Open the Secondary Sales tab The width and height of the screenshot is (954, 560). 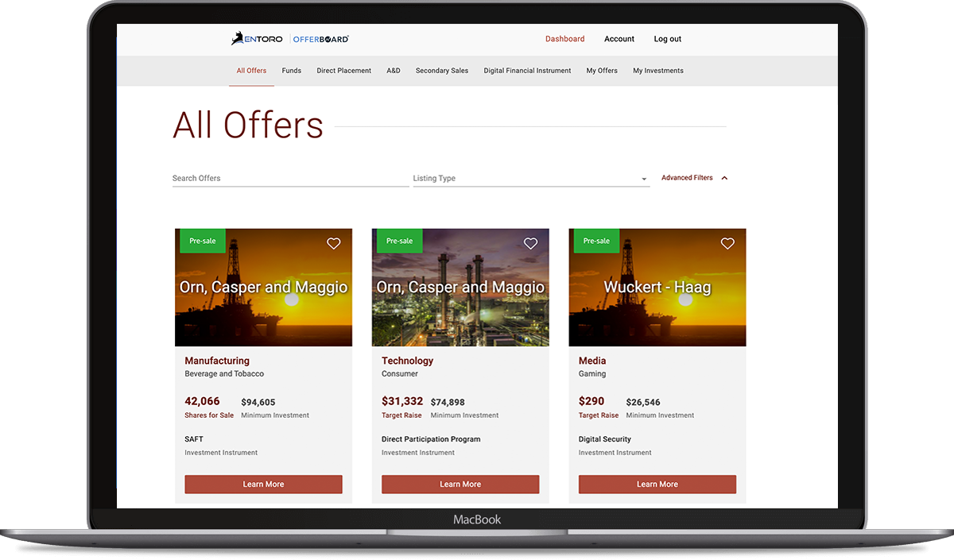pos(442,71)
